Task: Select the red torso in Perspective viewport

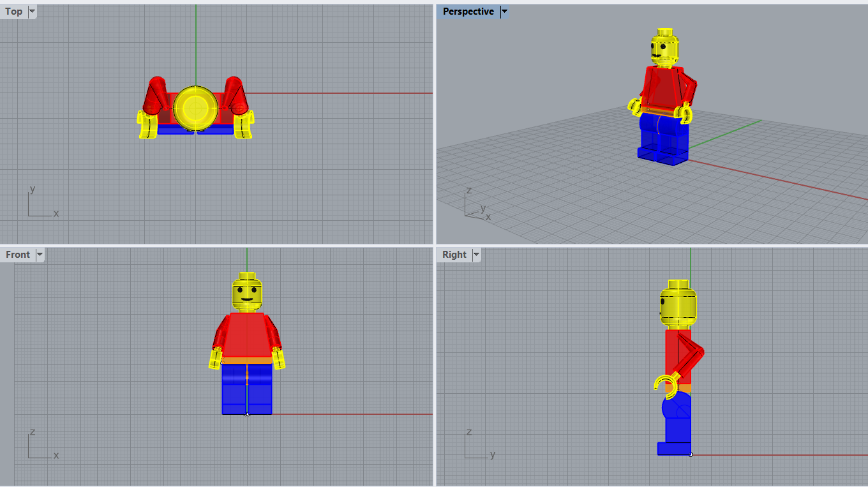Action: 664,88
